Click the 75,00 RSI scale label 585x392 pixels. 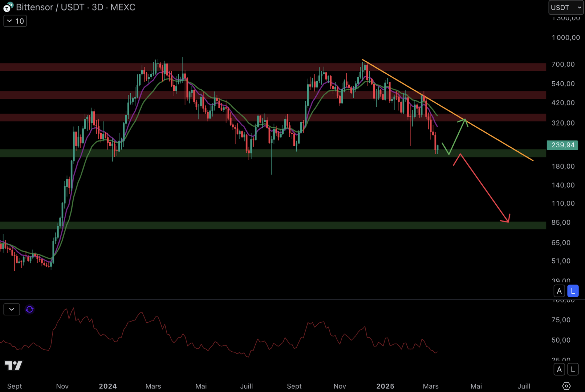[561, 320]
